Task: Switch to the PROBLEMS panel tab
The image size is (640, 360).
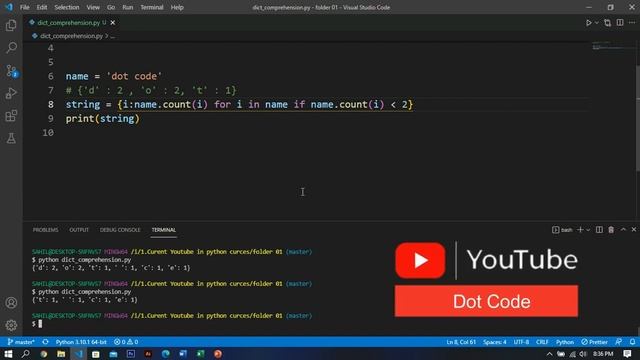Action: click(x=45, y=230)
